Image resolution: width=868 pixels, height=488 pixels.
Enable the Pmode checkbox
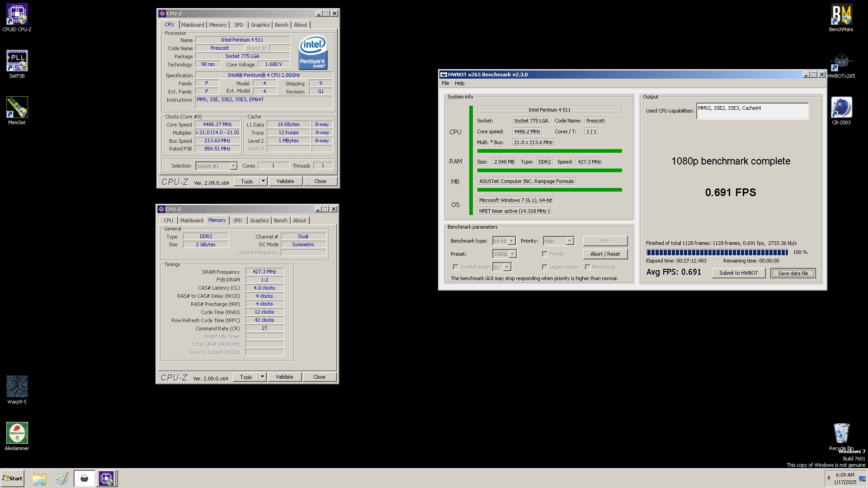point(545,254)
